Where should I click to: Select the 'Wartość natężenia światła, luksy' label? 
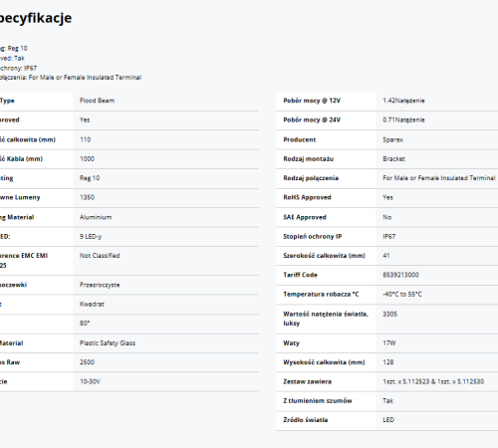coord(326,319)
